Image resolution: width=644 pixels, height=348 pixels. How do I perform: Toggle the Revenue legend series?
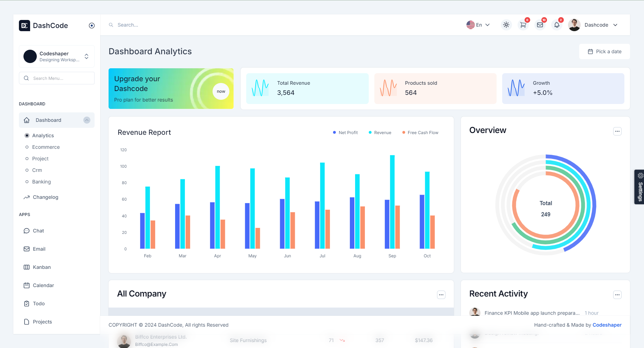point(380,133)
